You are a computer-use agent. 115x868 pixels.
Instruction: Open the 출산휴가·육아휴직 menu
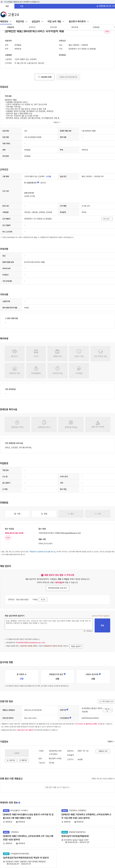point(79,22)
